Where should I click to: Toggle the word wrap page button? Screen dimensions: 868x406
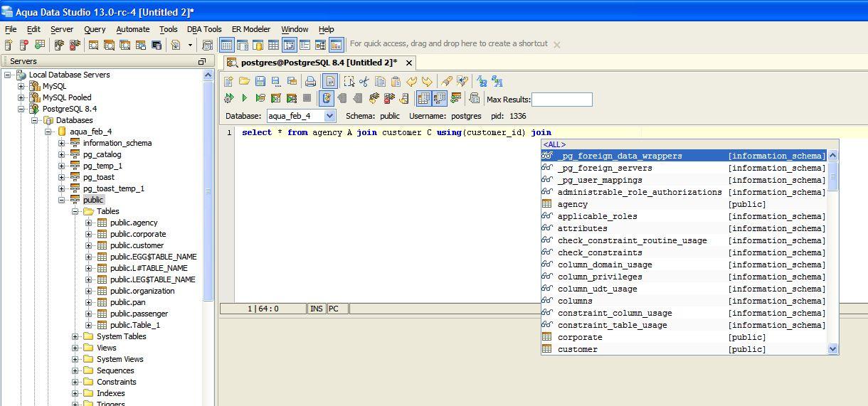tap(329, 81)
